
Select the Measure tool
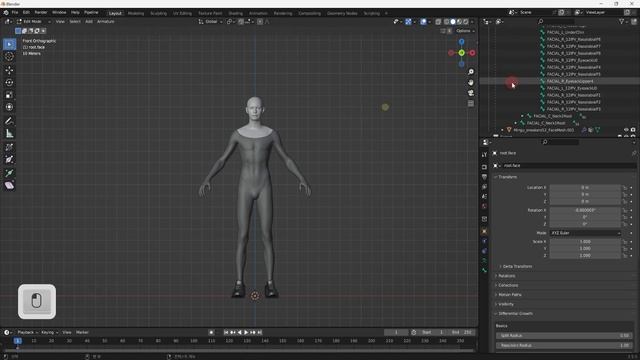pyautogui.click(x=9, y=133)
